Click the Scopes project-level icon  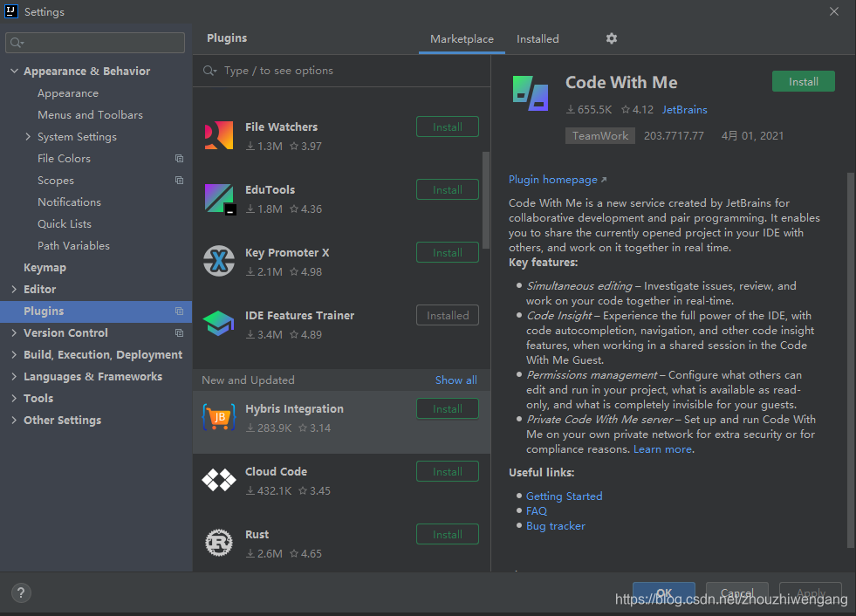click(179, 181)
